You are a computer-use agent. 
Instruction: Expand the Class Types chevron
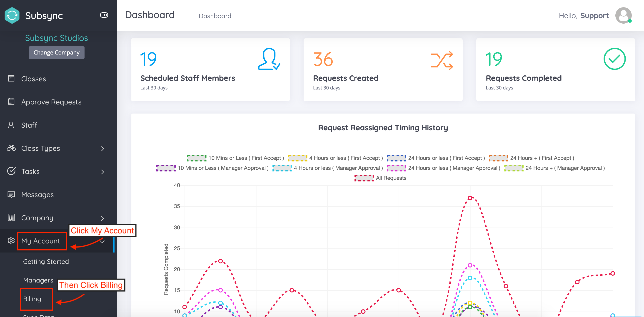(x=102, y=149)
